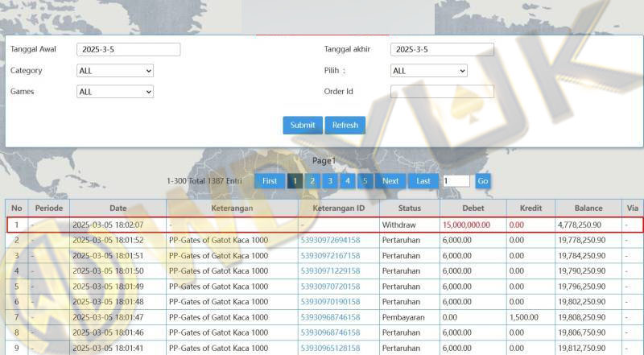Click the Date column header
644x355 pixels.
coord(118,208)
